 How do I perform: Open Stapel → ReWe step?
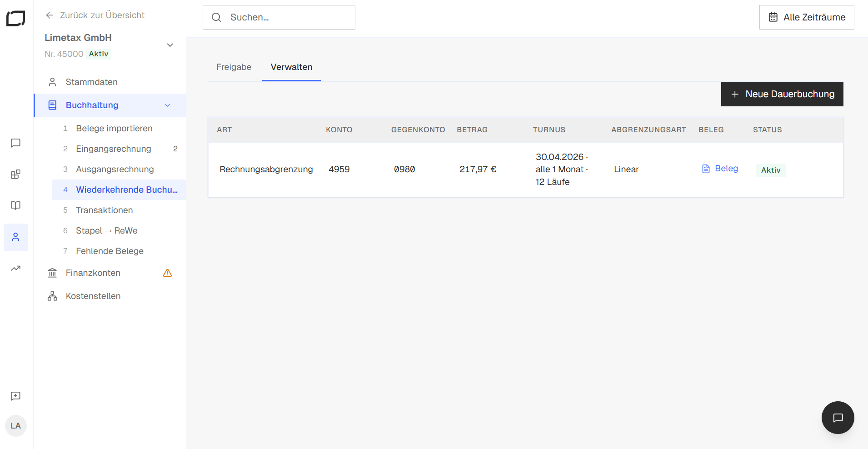click(119, 231)
